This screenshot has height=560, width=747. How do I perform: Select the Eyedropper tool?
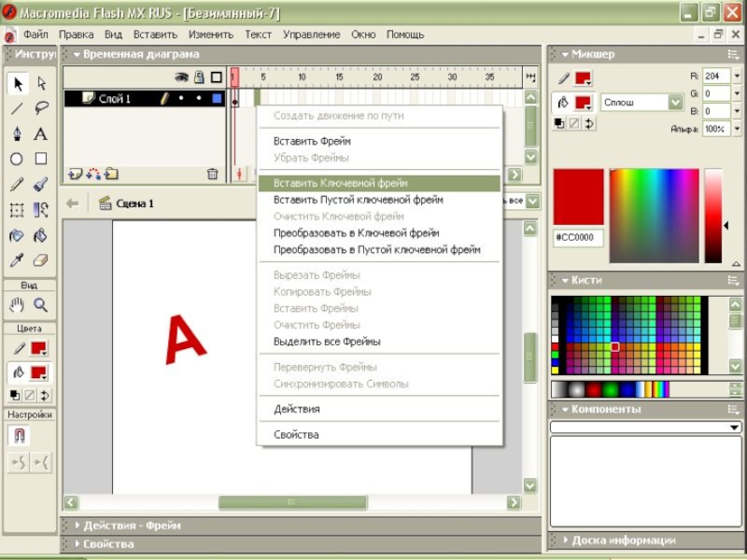[x=17, y=260]
